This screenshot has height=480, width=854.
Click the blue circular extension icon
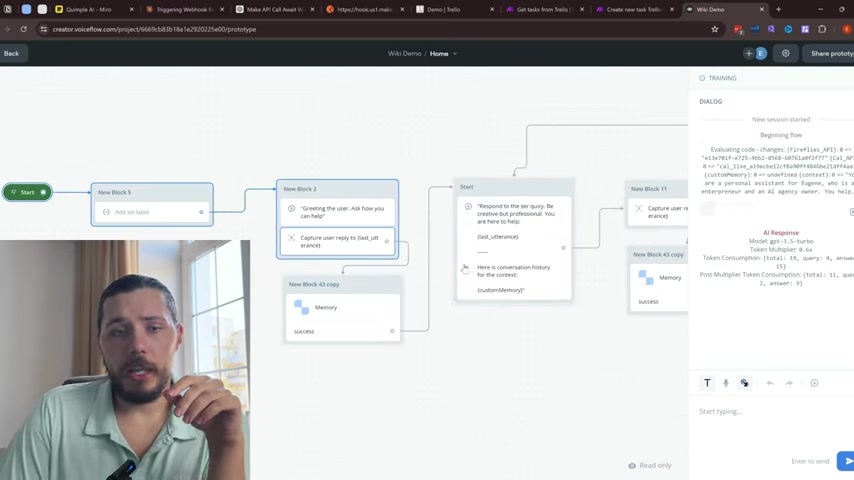(x=788, y=29)
